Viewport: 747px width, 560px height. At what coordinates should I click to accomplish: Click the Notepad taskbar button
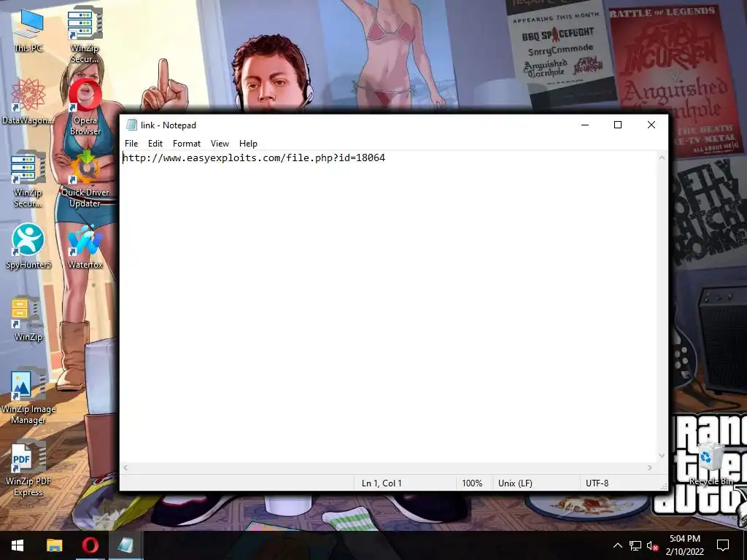pyautogui.click(x=125, y=545)
